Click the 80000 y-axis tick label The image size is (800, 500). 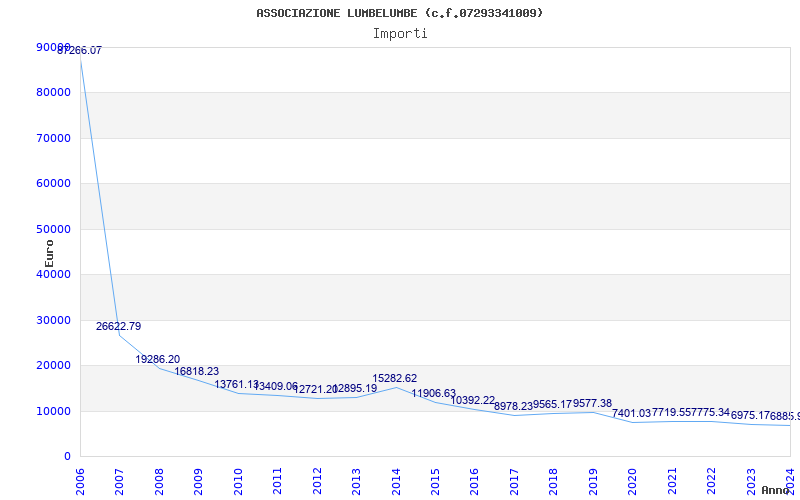click(54, 92)
